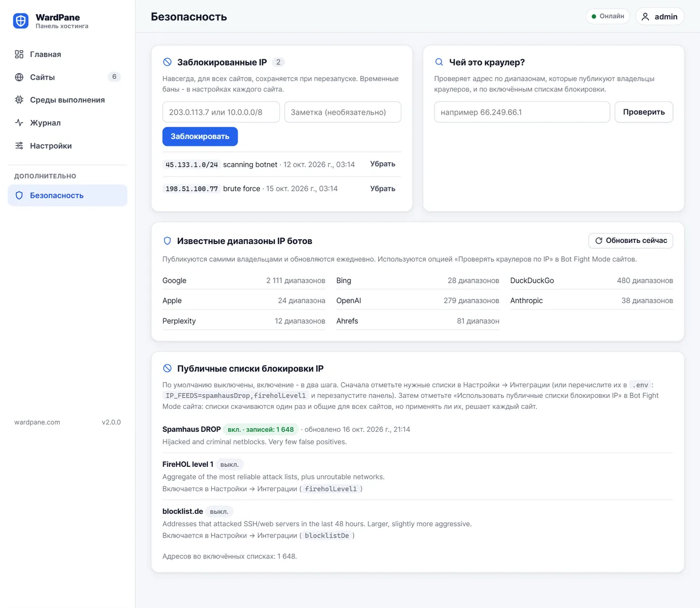Click the OpenAI 279 диапазонов row
The width and height of the screenshot is (700, 608).
point(418,300)
